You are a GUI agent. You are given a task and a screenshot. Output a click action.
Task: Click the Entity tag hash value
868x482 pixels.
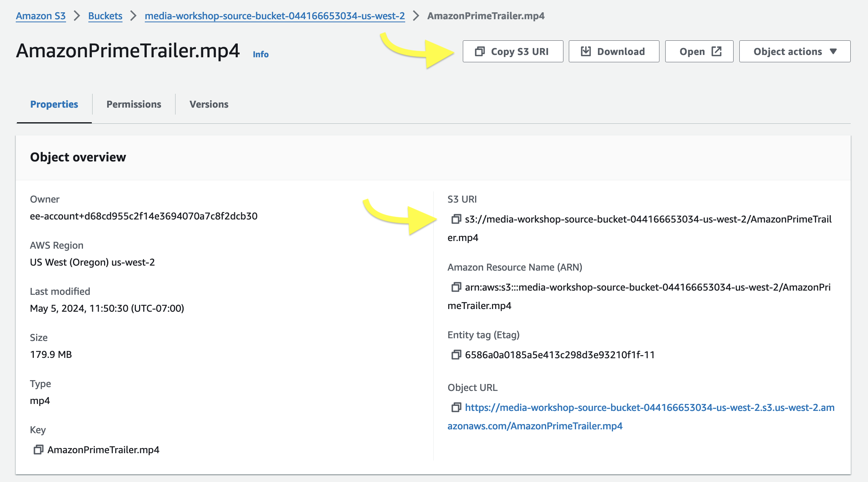pyautogui.click(x=560, y=355)
